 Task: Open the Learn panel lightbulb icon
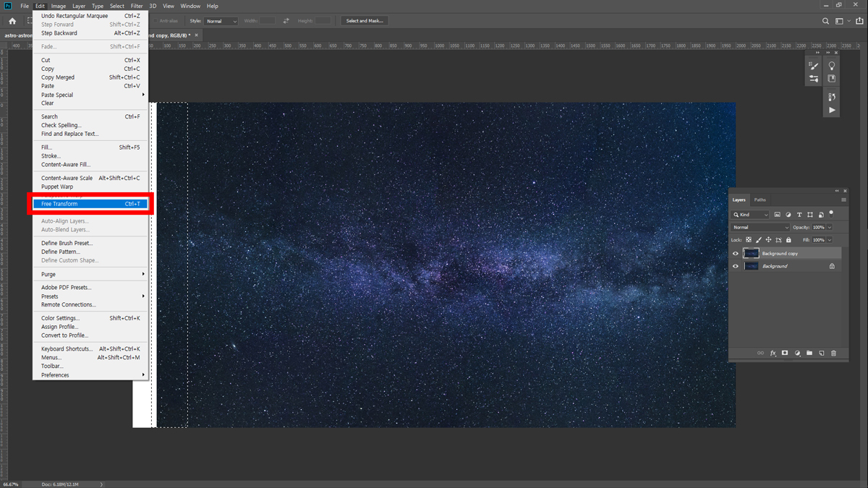tap(832, 66)
